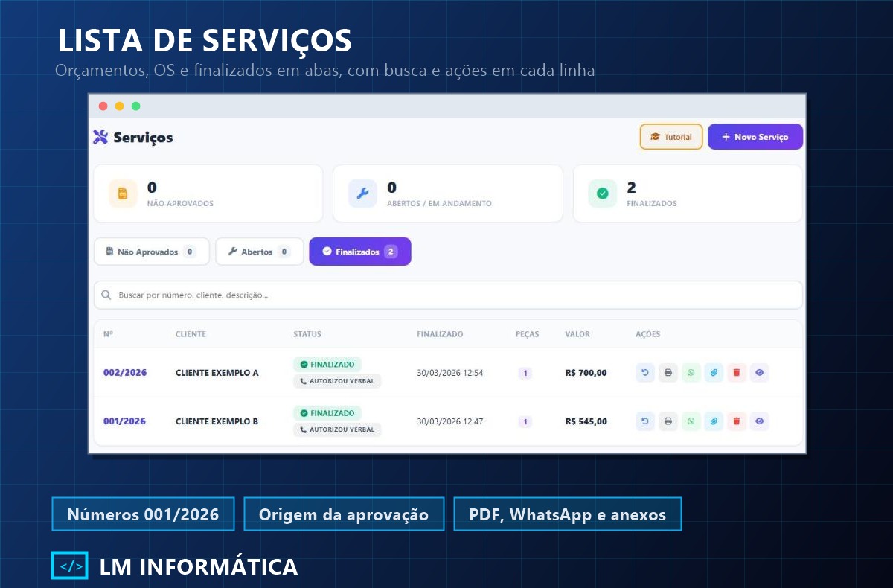Click 'AUTORIZOU VERBAL' badge in row 001/2026
Viewport: 893px width, 588px height.
click(337, 429)
